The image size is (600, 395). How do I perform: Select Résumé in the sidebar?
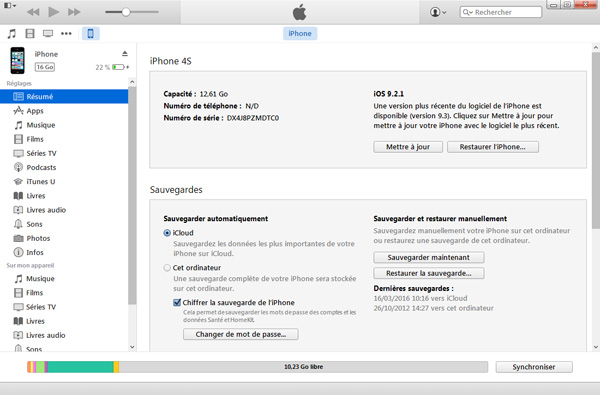64,96
